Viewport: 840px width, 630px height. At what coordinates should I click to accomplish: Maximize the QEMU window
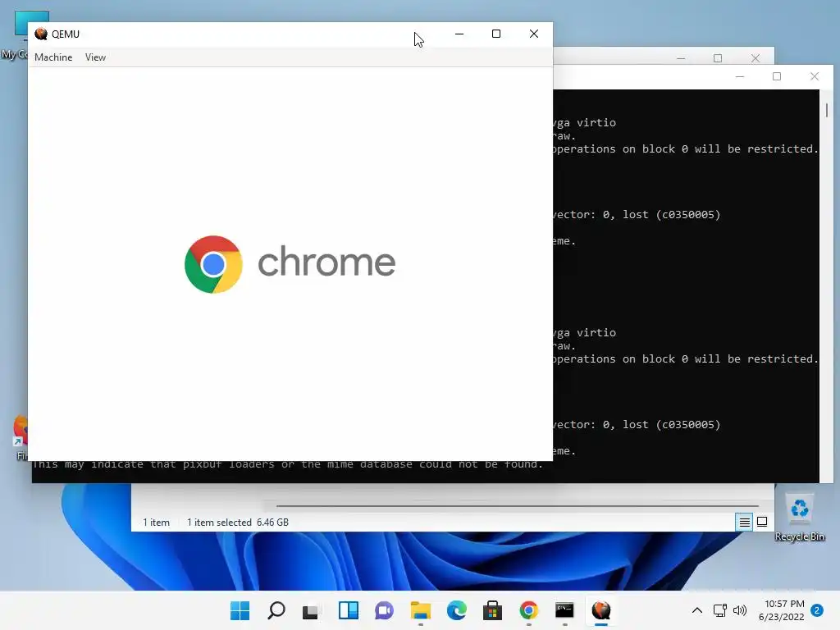tap(496, 34)
